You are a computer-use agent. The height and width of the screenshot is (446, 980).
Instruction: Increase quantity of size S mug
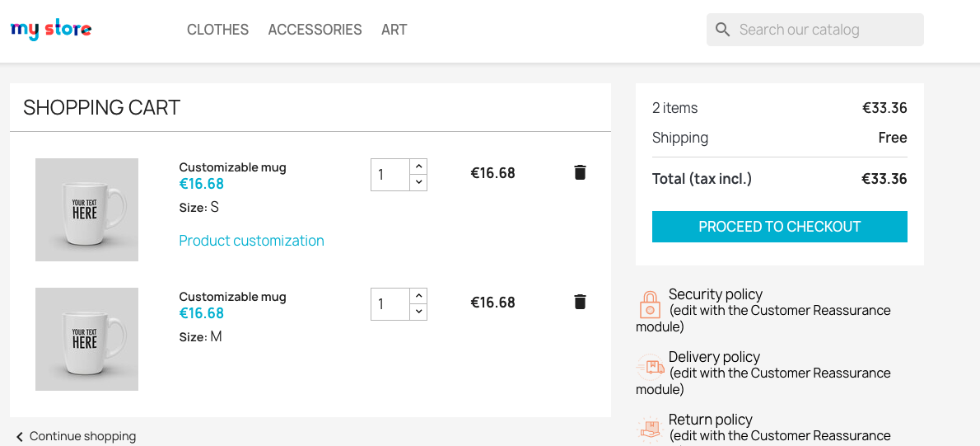(x=418, y=167)
